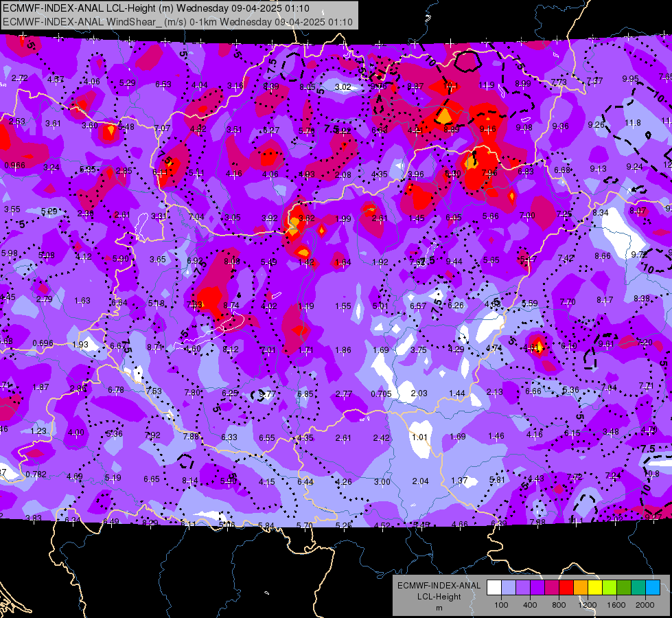Click the wind shear value 0.782
672x618 pixels.
36,474
